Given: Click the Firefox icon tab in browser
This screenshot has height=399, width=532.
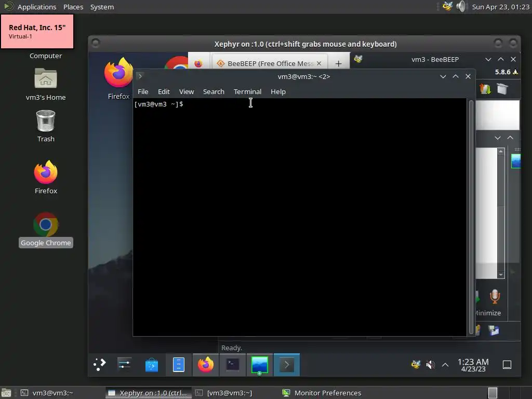Looking at the screenshot, I should point(198,63).
